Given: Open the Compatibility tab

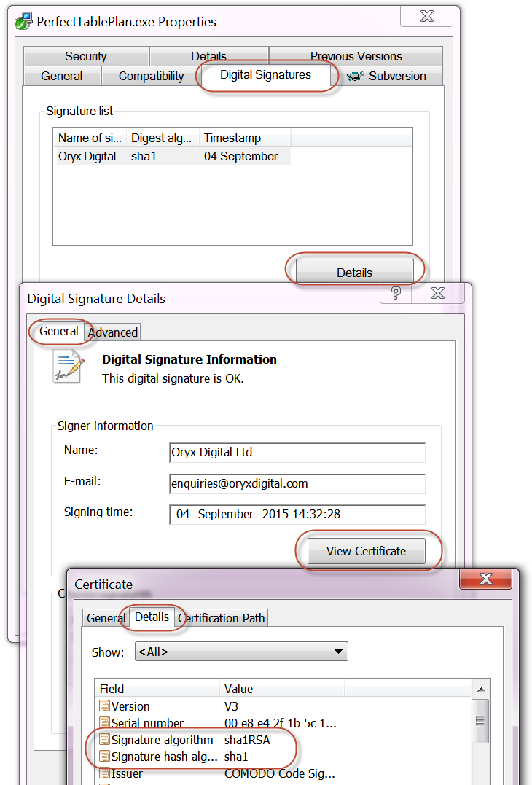Looking at the screenshot, I should (151, 76).
